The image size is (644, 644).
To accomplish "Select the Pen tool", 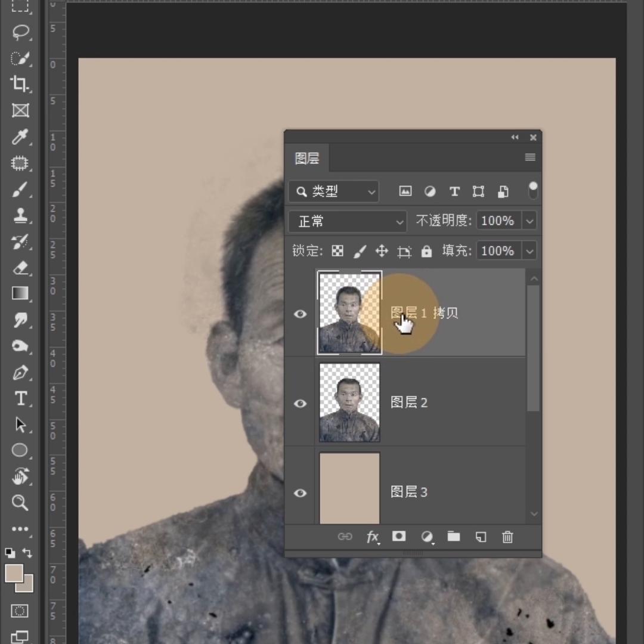I will pyautogui.click(x=20, y=373).
